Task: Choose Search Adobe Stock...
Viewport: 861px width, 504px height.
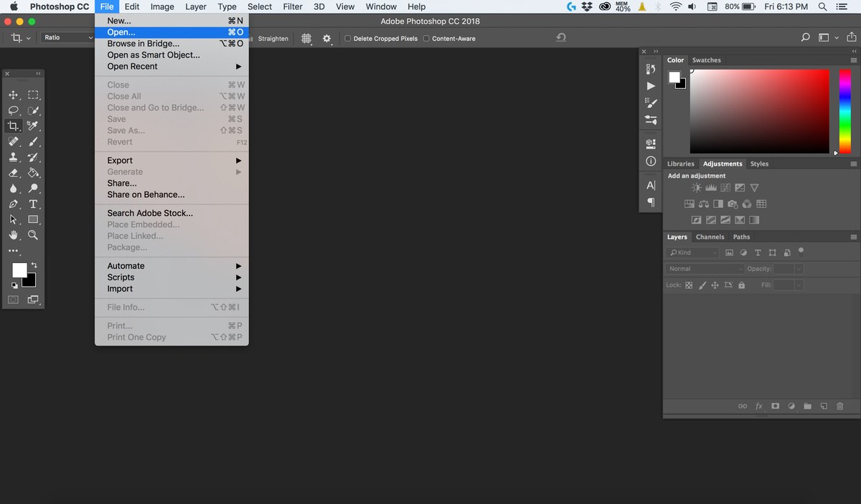Action: (x=172, y=213)
